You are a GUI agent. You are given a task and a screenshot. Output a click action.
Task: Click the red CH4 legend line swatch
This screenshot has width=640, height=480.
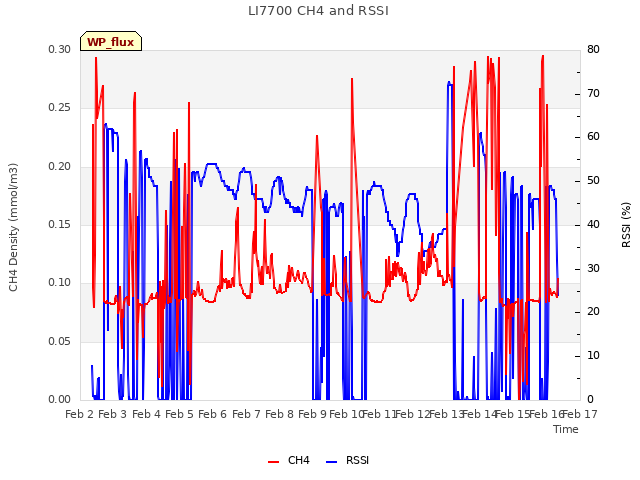coord(273,462)
